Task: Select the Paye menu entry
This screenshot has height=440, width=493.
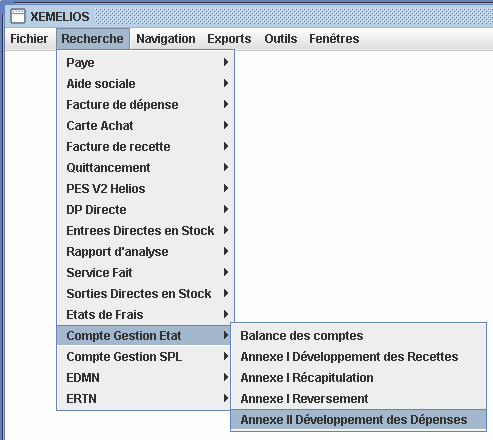Action: pos(146,62)
